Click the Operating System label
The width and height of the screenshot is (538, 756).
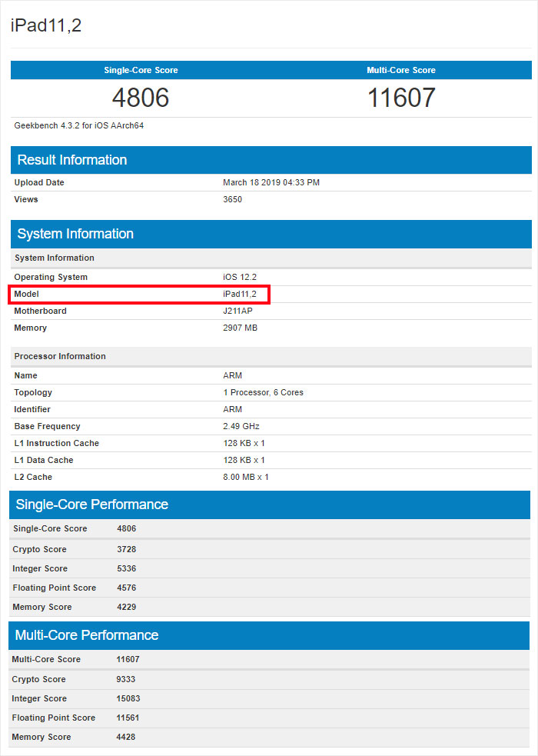click(51, 277)
